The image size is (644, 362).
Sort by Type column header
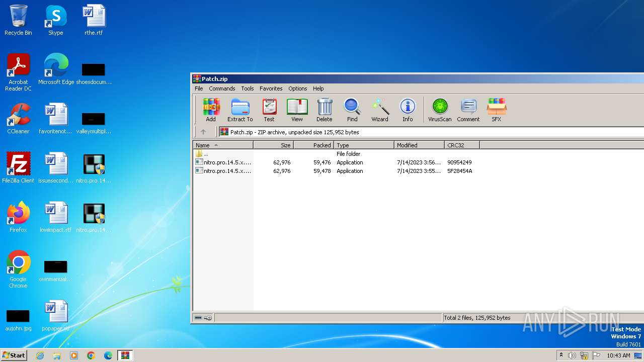(364, 145)
